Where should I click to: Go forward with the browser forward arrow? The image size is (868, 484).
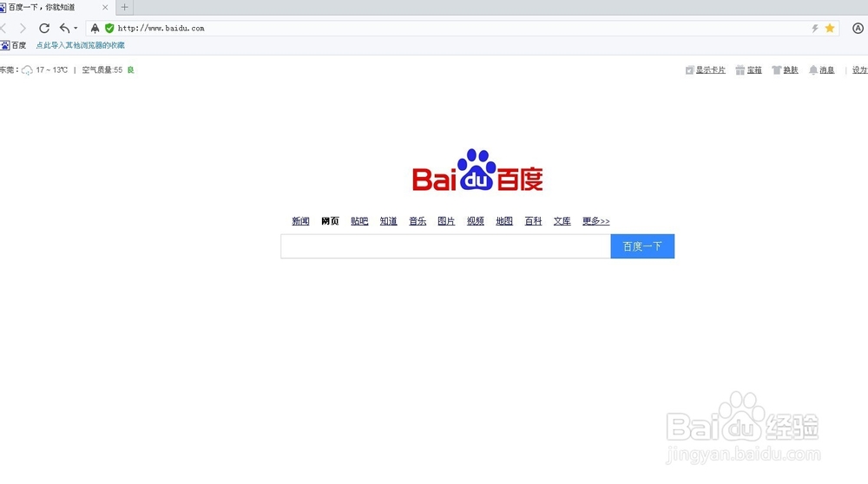[x=23, y=29]
